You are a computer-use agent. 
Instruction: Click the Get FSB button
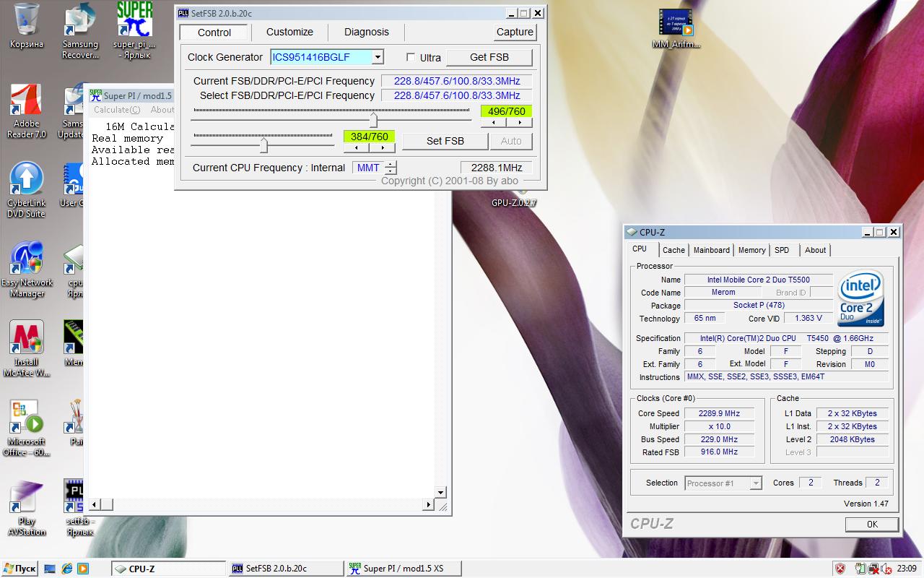click(489, 57)
